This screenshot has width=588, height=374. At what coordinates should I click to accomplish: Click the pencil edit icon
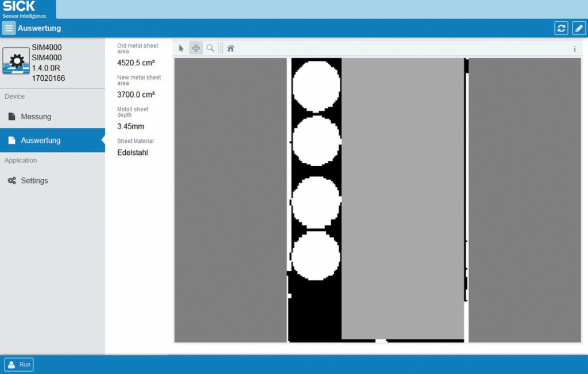[578, 28]
